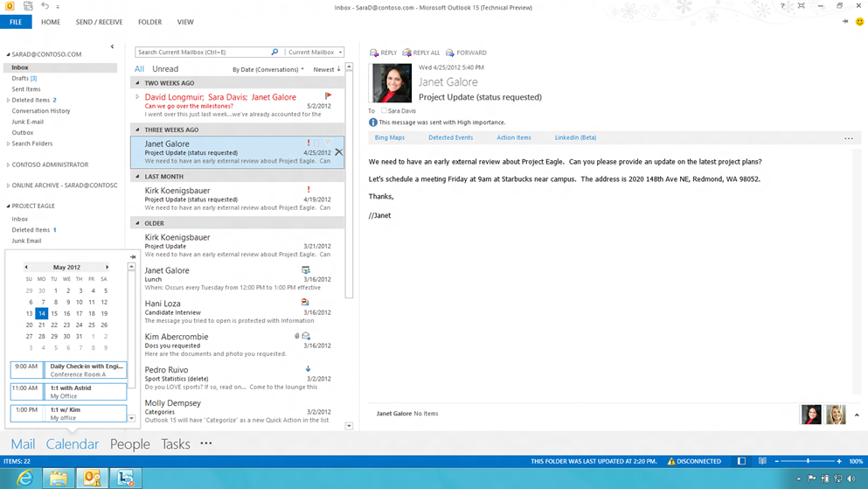Screen dimensions: 868x489
Task: Open the FILE tab
Action: coord(16,22)
